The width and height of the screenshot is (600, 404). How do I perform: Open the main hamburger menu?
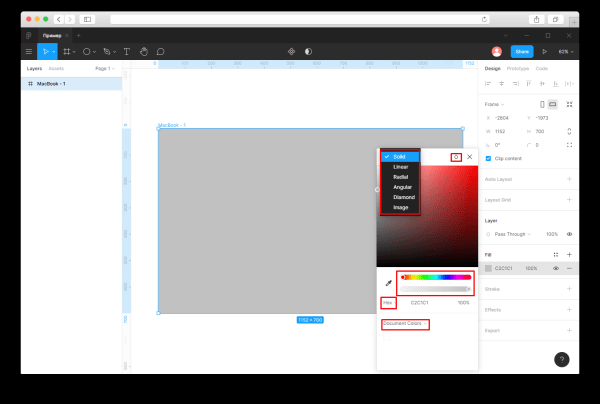[x=29, y=51]
